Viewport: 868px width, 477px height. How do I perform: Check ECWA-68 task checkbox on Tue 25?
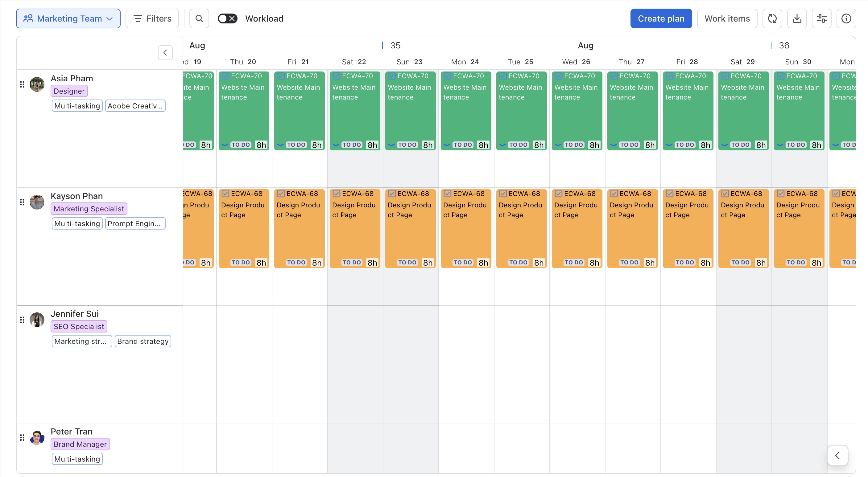click(503, 194)
